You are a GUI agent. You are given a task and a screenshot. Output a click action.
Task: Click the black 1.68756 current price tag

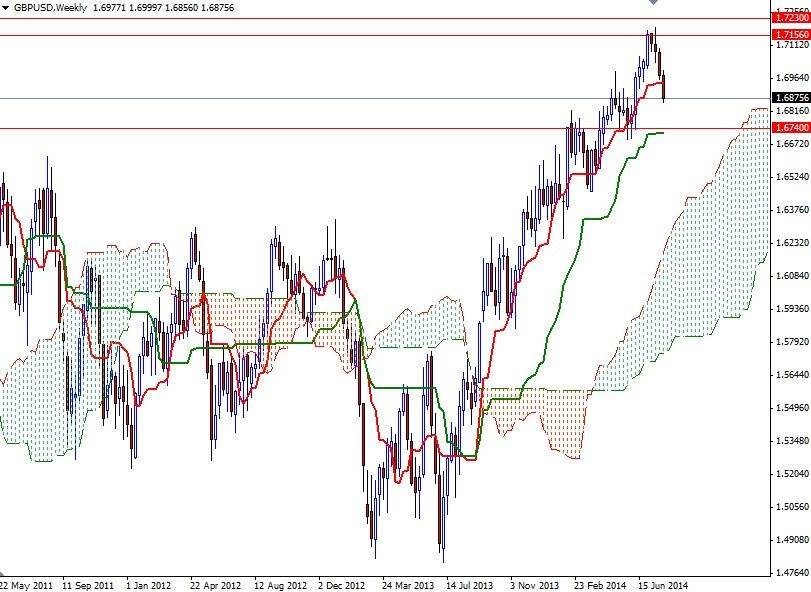789,98
